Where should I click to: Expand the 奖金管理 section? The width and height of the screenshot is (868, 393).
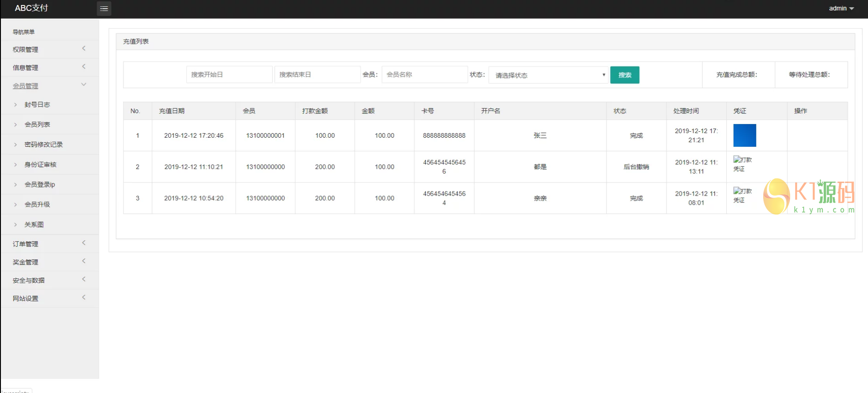49,262
